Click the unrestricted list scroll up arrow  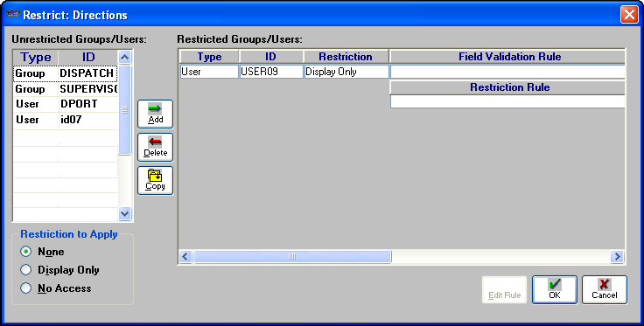tap(124, 57)
